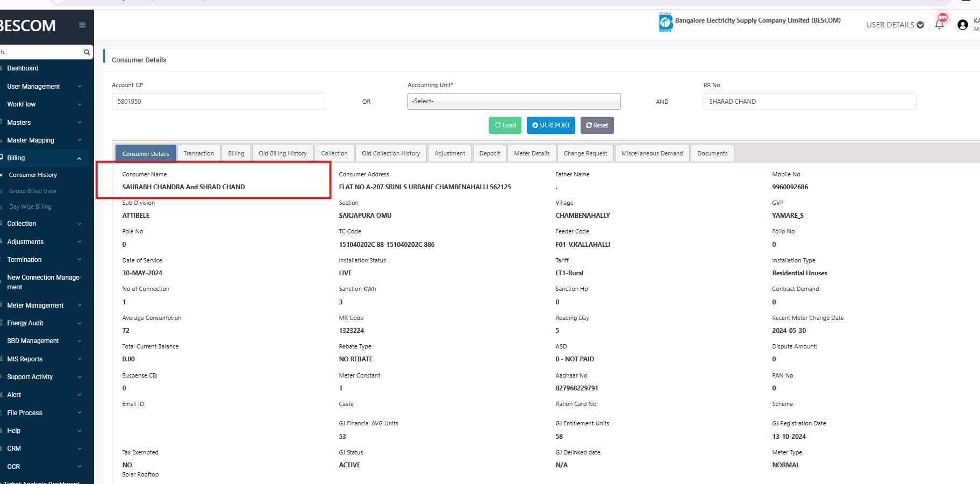Expand the User Management sidebar menu

click(x=44, y=86)
